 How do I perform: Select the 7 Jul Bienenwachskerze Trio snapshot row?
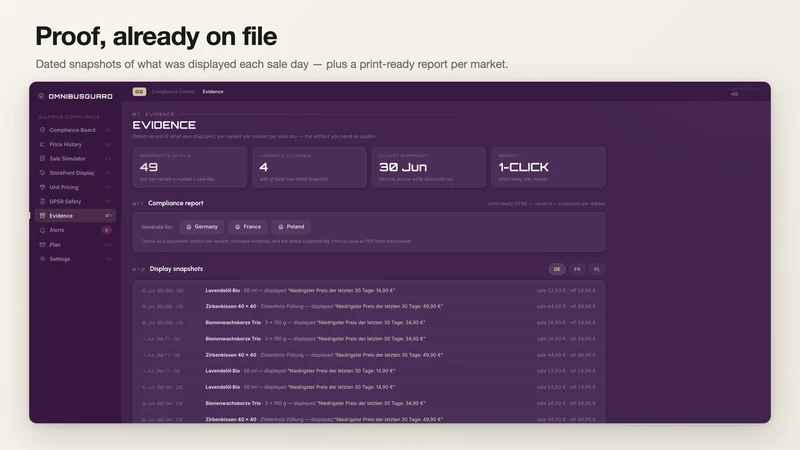click(369, 339)
